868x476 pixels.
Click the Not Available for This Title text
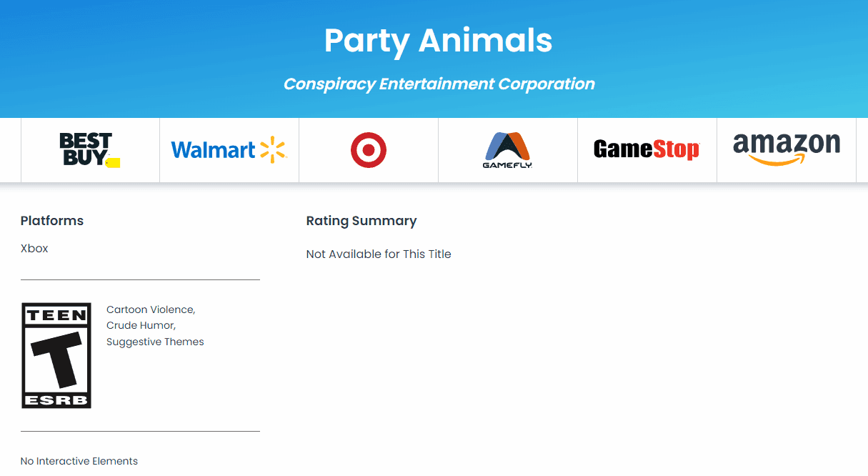point(379,254)
